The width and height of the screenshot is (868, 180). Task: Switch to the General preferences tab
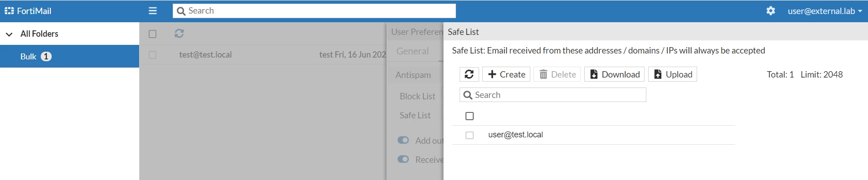click(x=412, y=51)
